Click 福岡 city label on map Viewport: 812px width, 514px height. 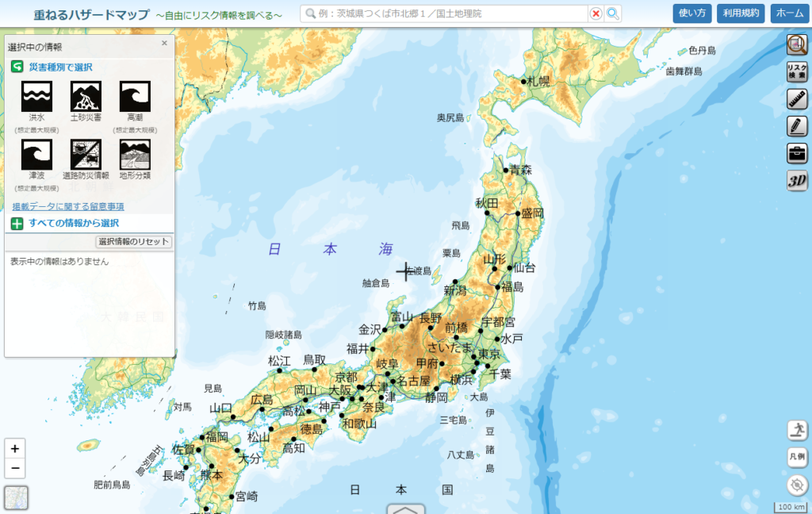217,437
